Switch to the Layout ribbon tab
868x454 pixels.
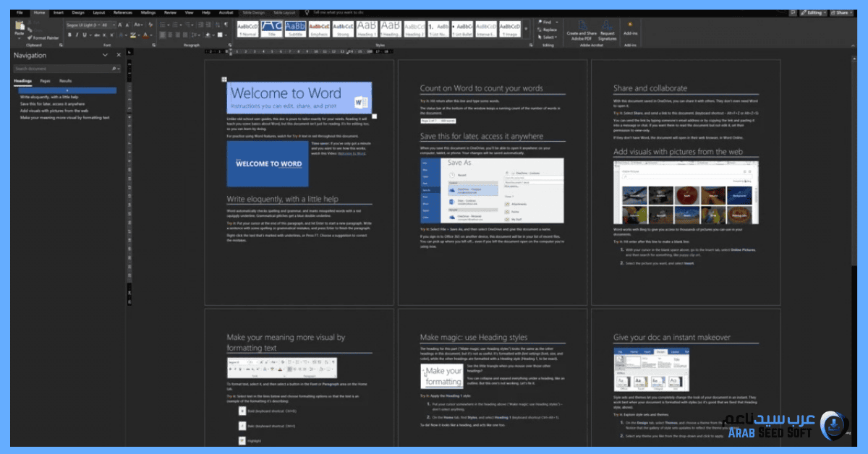(x=99, y=12)
